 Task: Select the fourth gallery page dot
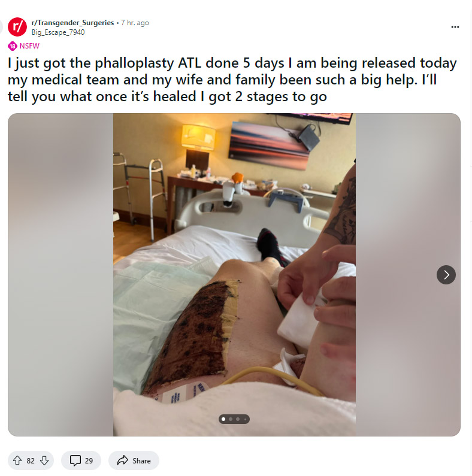tap(245, 419)
